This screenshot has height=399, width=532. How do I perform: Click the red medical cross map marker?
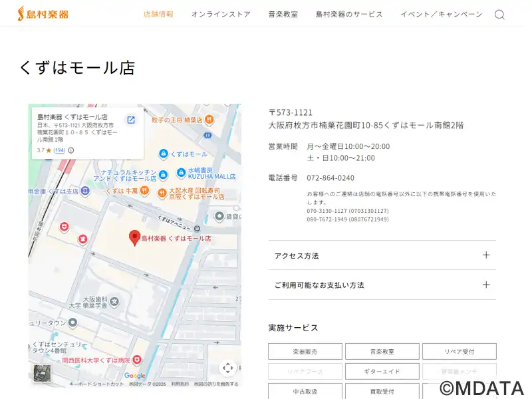(64, 227)
